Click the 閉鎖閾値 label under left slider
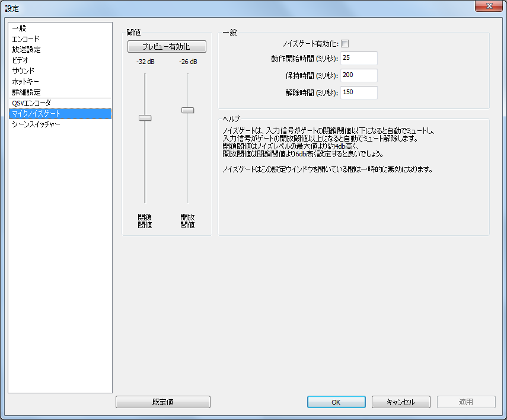Image resolution: width=507 pixels, height=420 pixels. click(145, 221)
